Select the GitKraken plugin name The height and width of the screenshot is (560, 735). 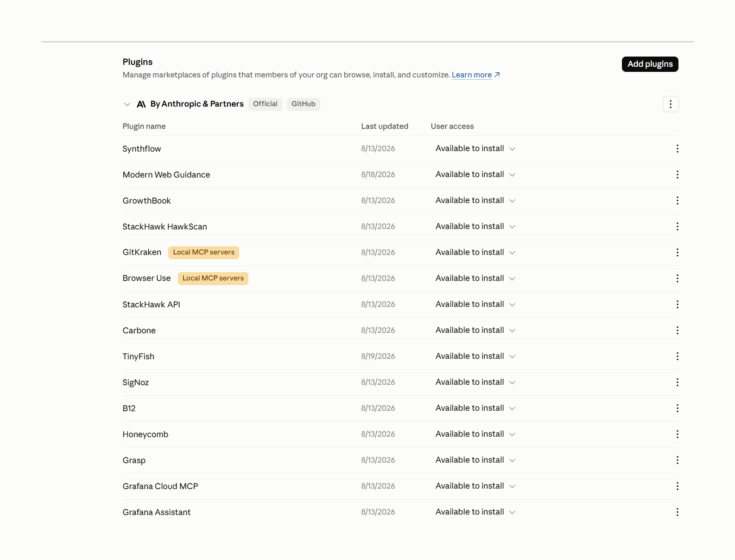coord(142,253)
